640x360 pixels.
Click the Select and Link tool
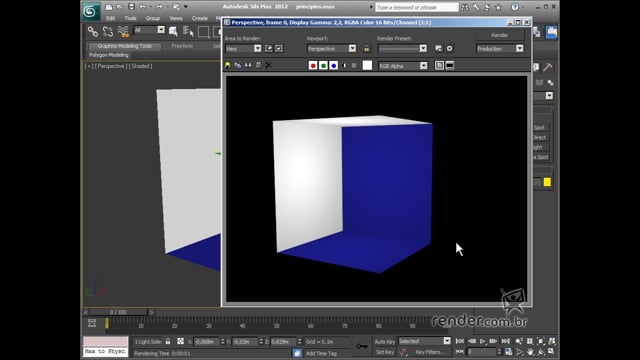pyautogui.click(x=93, y=31)
